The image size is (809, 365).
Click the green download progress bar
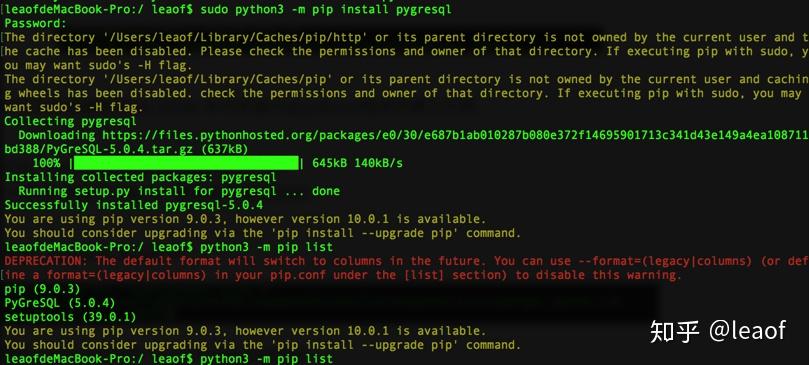click(x=186, y=163)
